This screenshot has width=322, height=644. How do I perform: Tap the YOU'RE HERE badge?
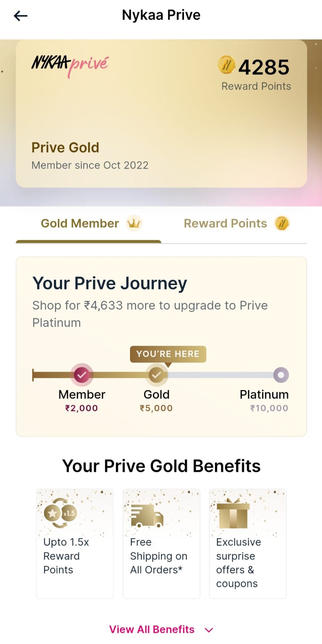tap(168, 354)
